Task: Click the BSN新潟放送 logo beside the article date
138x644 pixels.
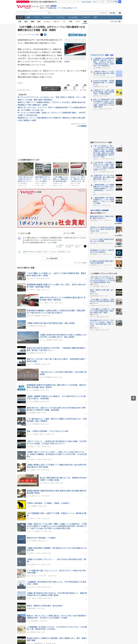Action: coord(77,35)
